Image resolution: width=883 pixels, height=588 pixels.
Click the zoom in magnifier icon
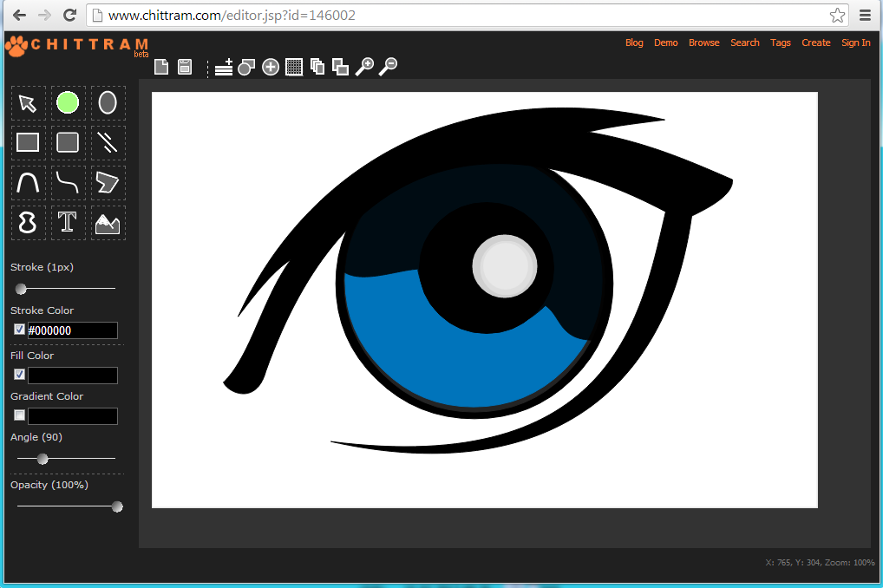(x=364, y=67)
